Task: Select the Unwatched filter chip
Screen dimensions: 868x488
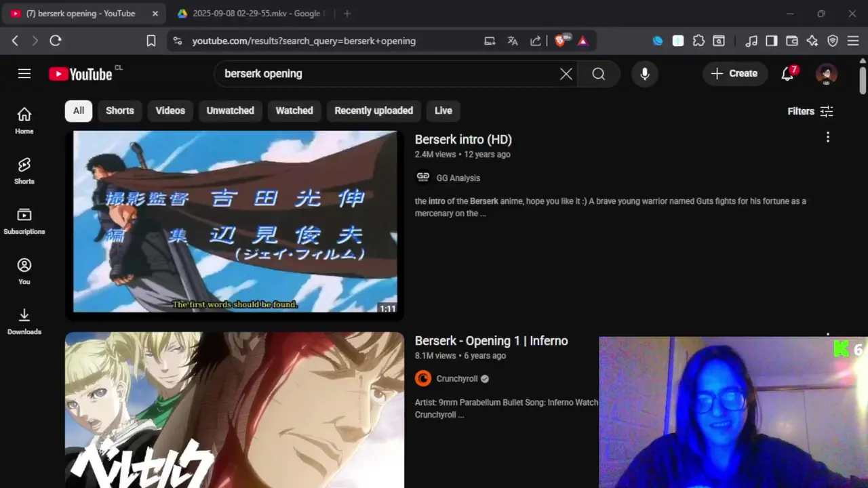Action: pos(231,110)
